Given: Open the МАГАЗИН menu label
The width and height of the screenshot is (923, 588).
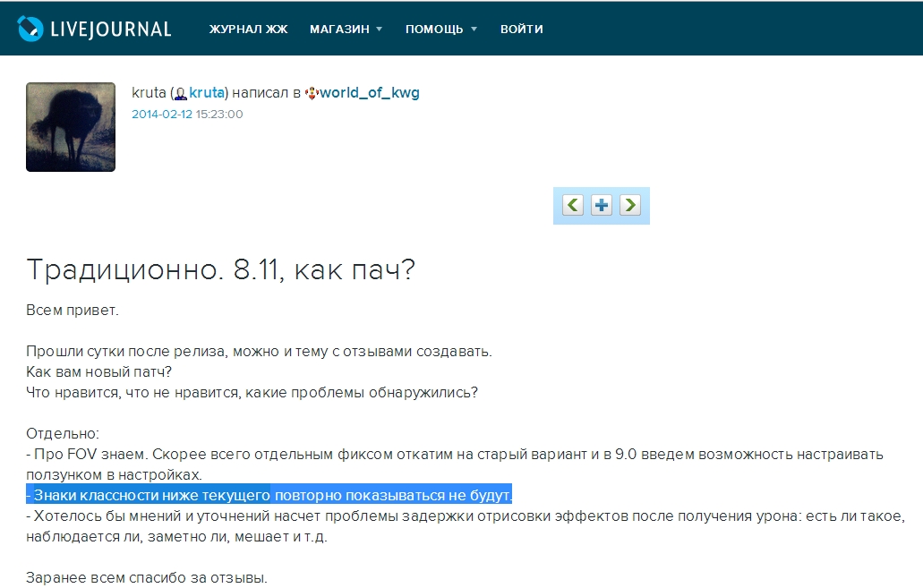Looking at the screenshot, I should 339,29.
